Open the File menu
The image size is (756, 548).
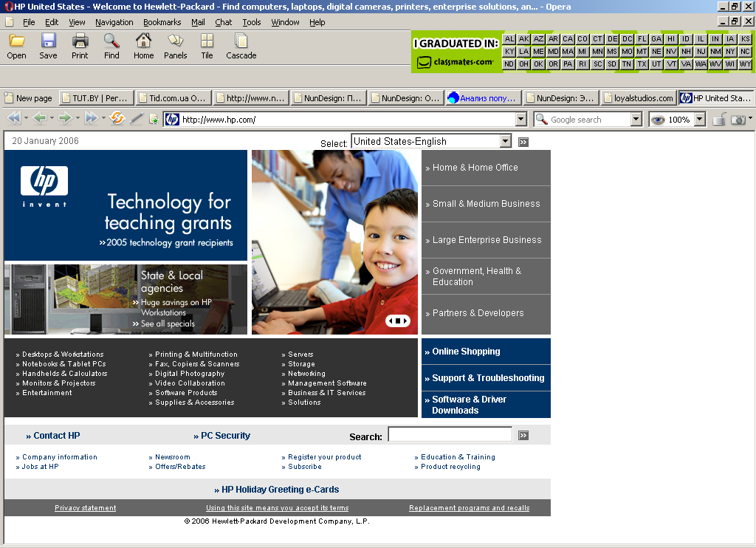(29, 22)
